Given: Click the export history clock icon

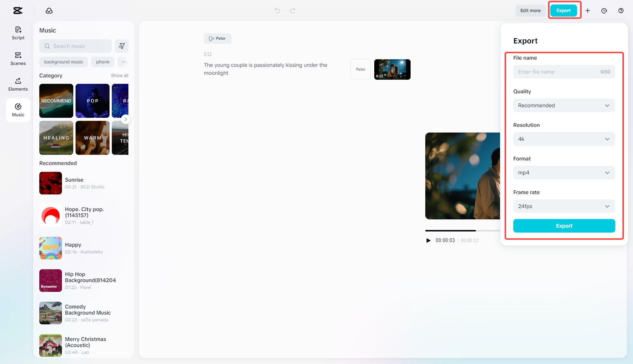Looking at the screenshot, I should coord(604,11).
